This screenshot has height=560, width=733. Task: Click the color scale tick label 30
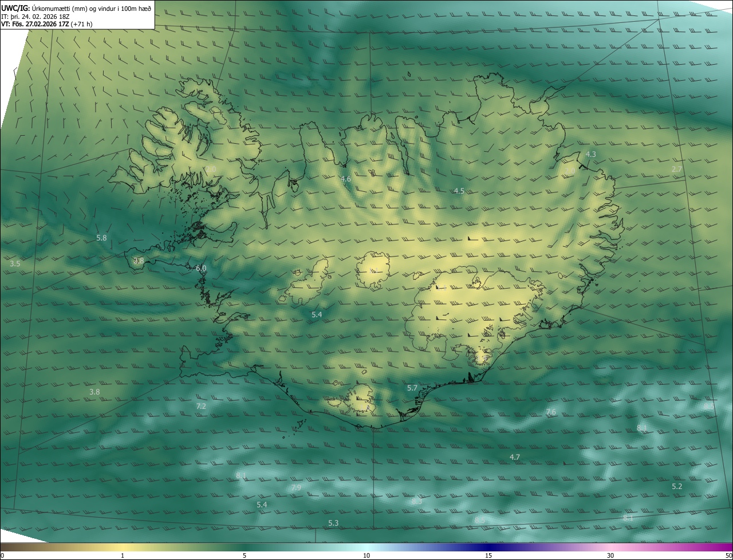point(610,555)
